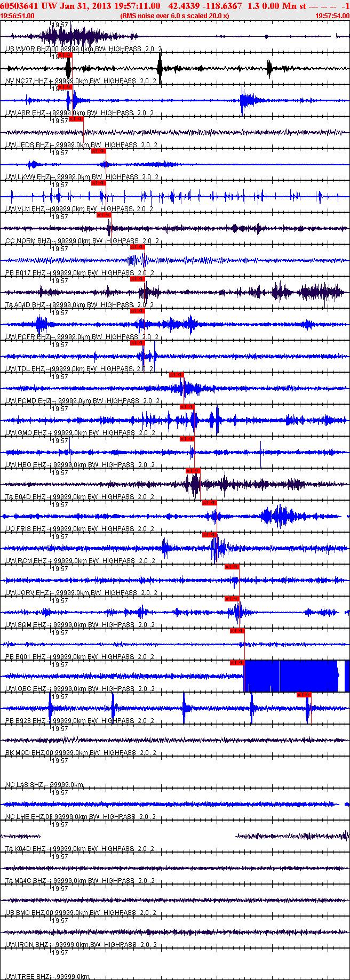Click the red pick flag on UW JORV trace
Image resolution: width=350 pixels, height=980 pixels.
click(x=232, y=567)
